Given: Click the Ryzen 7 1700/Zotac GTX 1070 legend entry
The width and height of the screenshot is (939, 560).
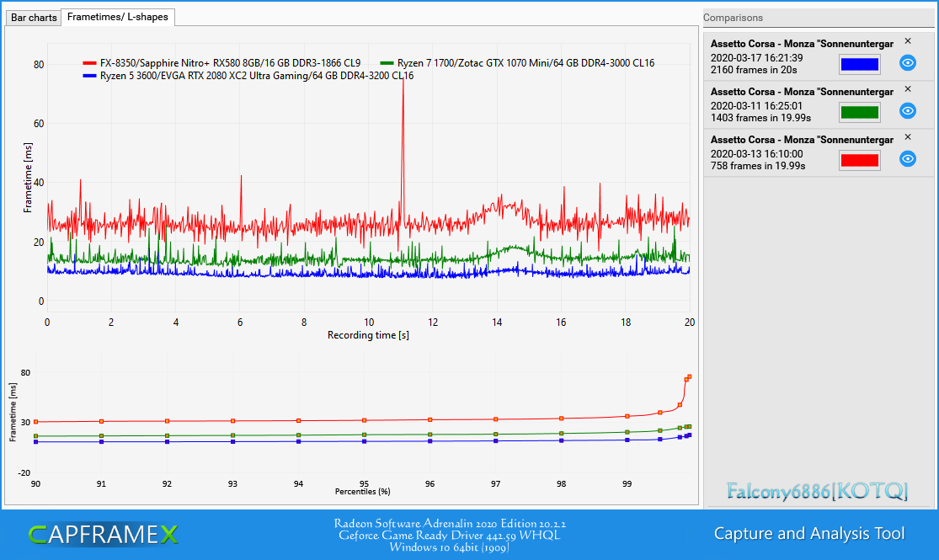Looking at the screenshot, I should pyautogui.click(x=517, y=63).
